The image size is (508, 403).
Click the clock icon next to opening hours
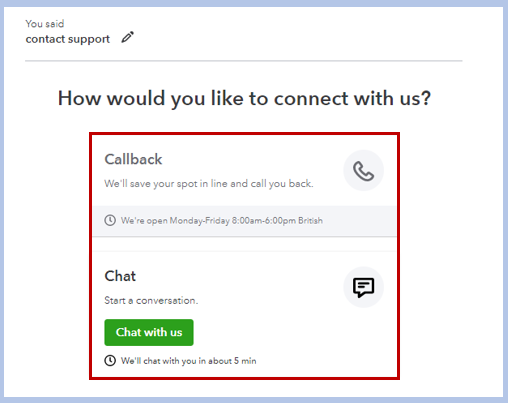110,220
